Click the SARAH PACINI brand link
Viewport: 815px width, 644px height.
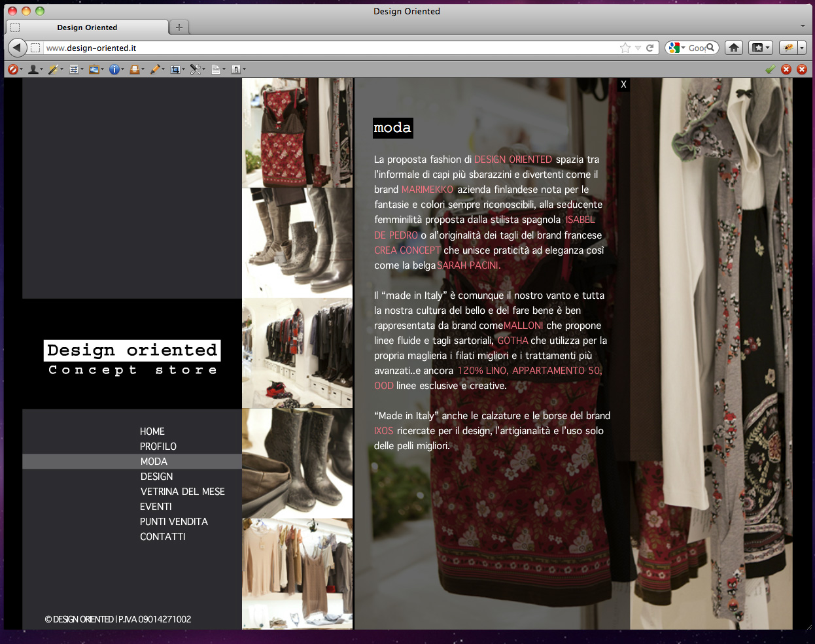[x=469, y=265]
